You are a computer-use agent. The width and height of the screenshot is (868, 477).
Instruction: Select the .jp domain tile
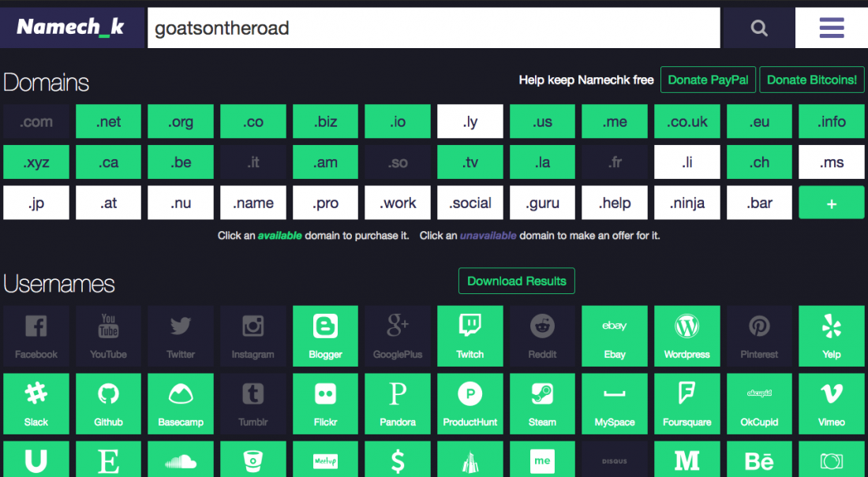36,203
